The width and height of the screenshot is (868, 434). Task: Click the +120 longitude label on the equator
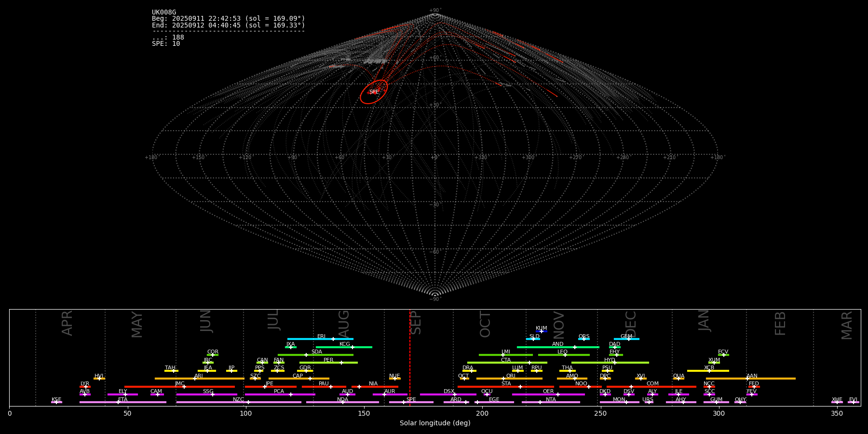pos(245,158)
